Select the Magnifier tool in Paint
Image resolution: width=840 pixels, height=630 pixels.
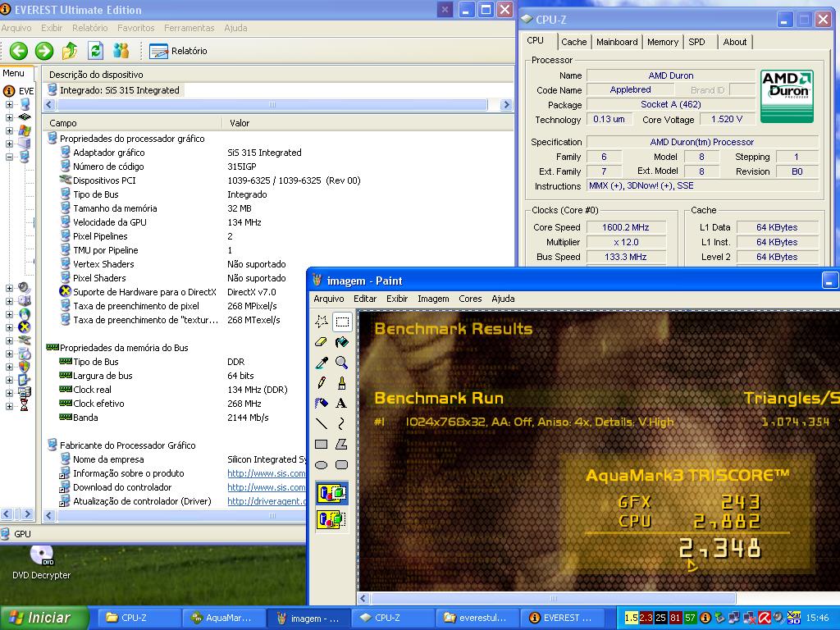coord(342,363)
